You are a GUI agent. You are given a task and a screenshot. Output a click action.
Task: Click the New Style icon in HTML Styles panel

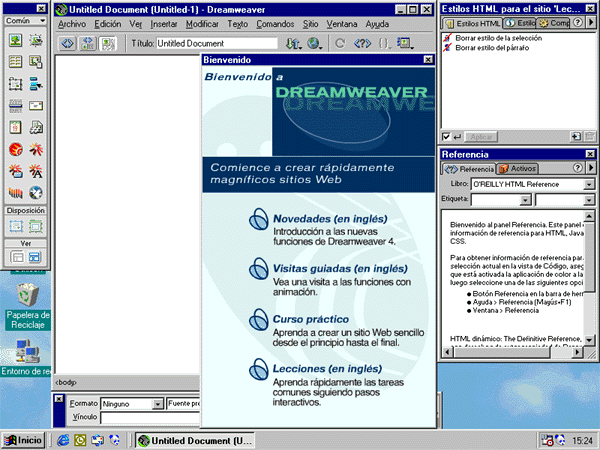576,137
